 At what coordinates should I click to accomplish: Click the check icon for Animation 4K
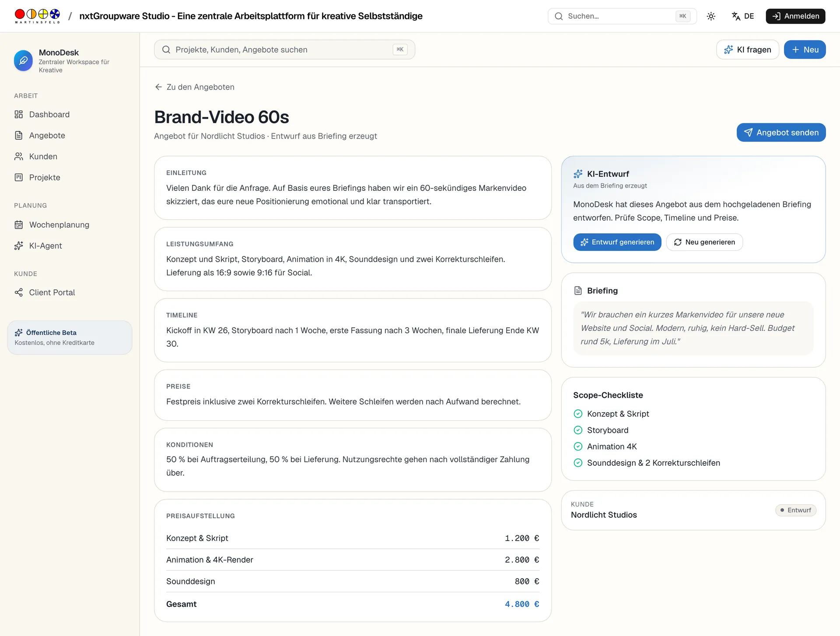578,446
